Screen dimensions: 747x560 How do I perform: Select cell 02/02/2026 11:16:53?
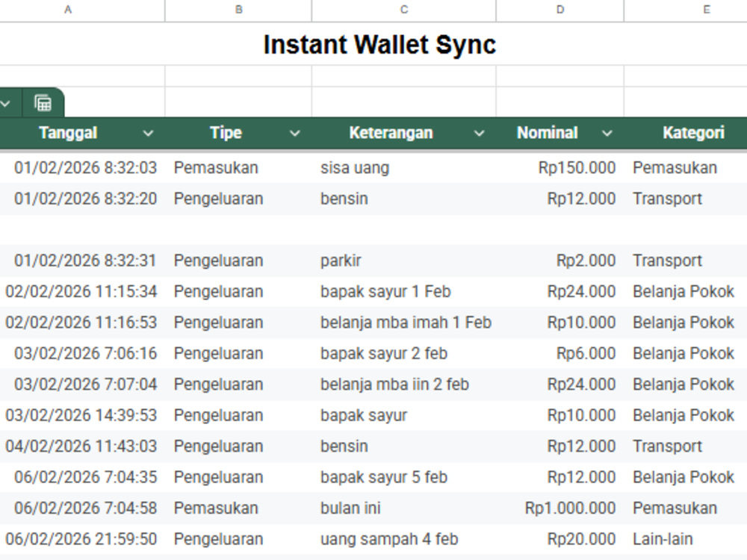[x=82, y=323]
